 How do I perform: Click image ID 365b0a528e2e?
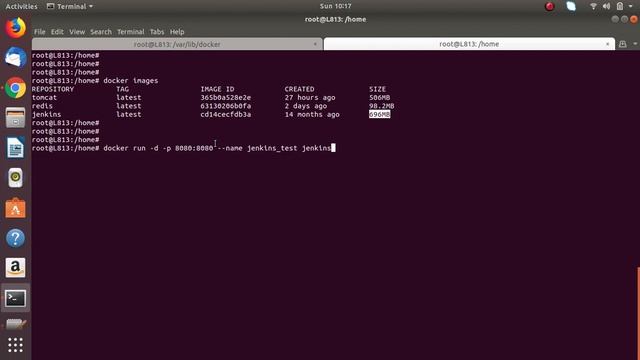pos(226,98)
